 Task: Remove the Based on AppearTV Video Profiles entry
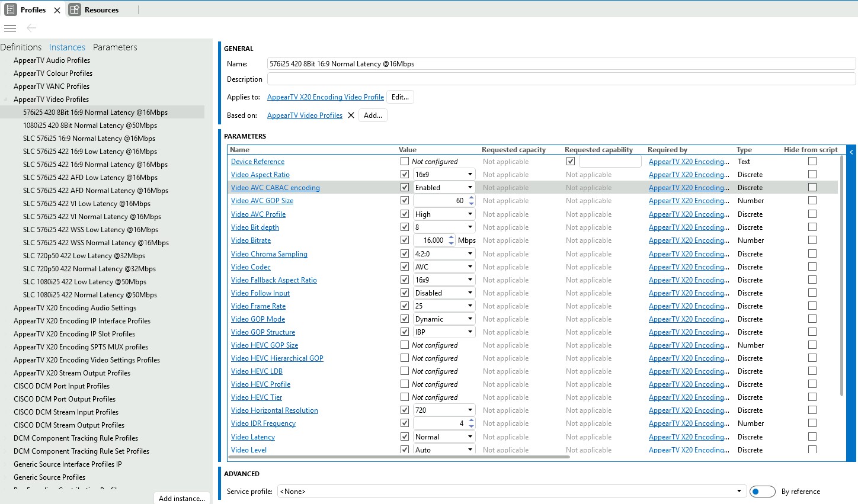(351, 115)
